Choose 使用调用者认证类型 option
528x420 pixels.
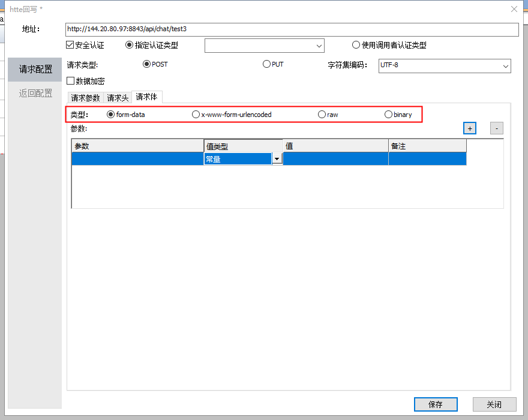(x=356, y=45)
